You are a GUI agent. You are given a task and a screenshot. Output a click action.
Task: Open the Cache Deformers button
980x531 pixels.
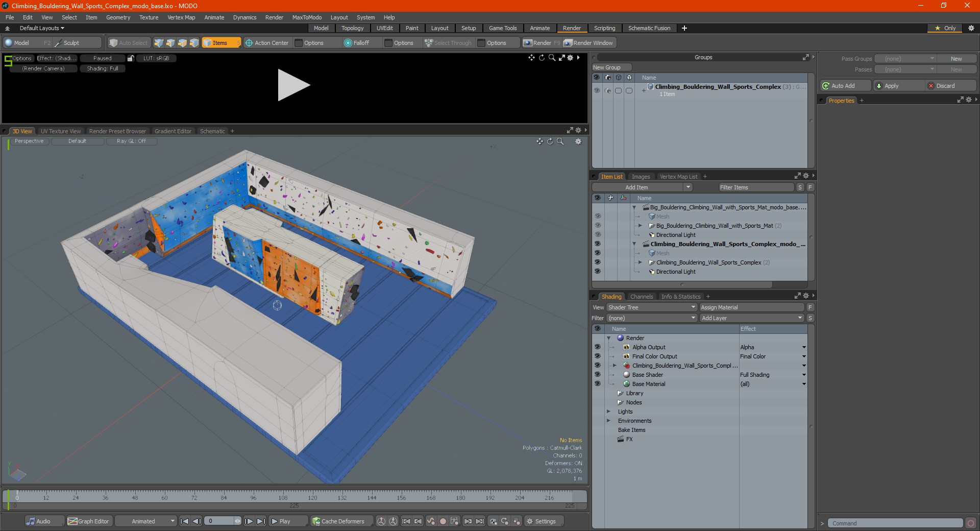[341, 521]
